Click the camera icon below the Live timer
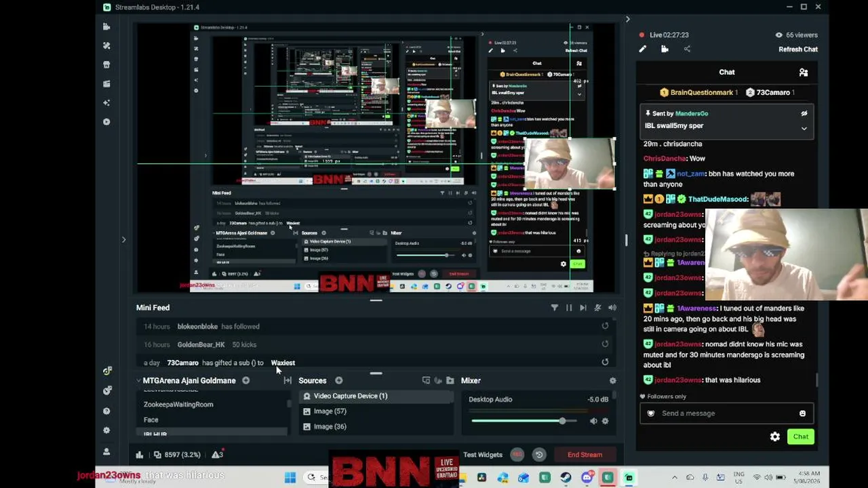This screenshot has width=868, height=488. point(665,49)
